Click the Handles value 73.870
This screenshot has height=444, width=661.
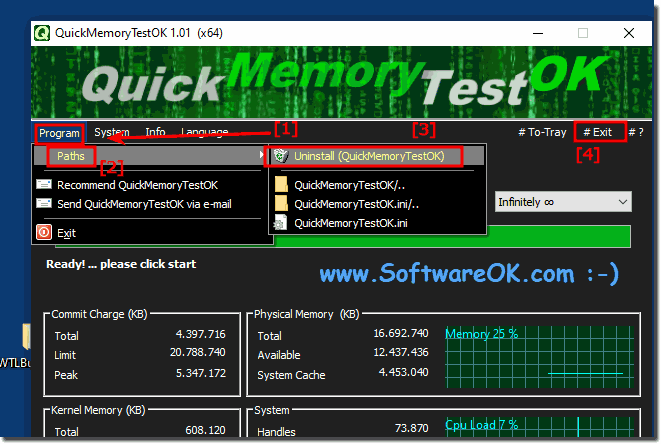coord(411,428)
